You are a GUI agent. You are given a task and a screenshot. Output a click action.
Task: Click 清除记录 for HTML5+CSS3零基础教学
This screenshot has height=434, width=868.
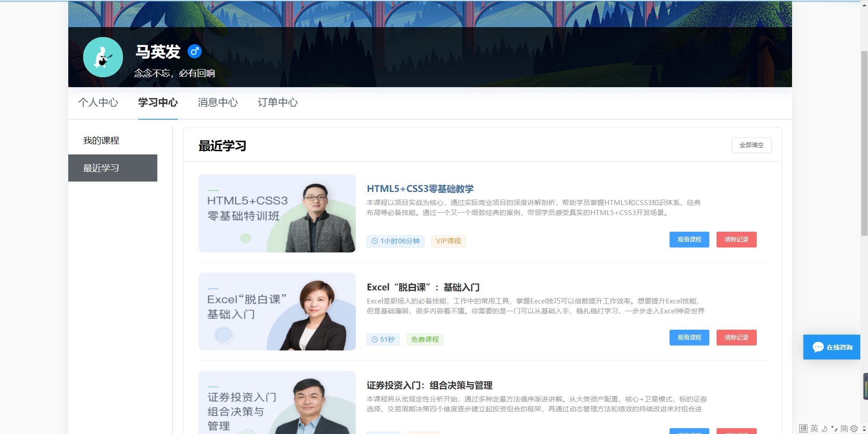[x=736, y=239]
